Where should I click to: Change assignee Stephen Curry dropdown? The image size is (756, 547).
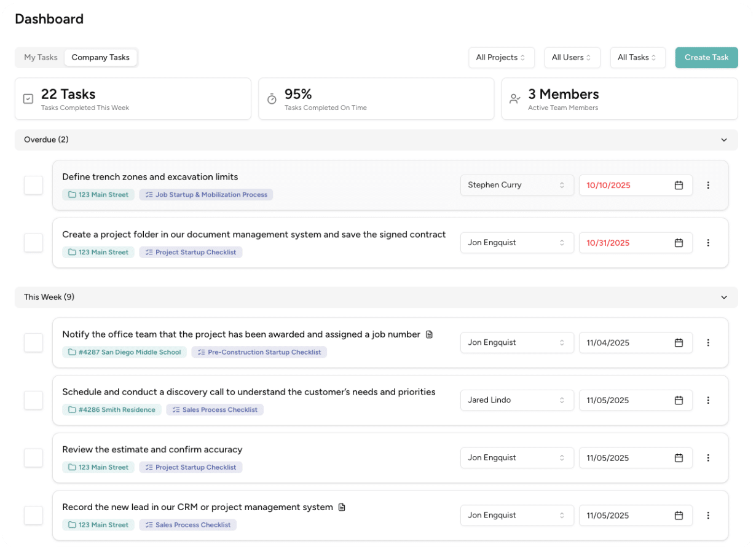[516, 185]
